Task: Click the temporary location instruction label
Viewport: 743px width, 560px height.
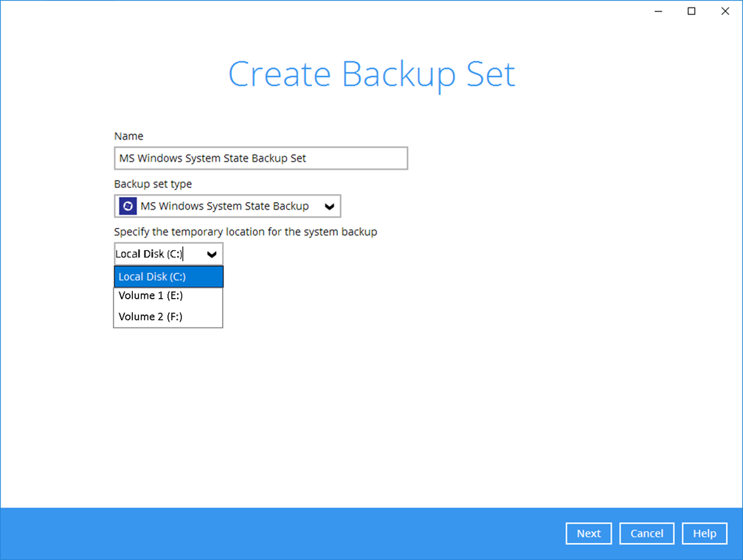Action: pos(246,232)
